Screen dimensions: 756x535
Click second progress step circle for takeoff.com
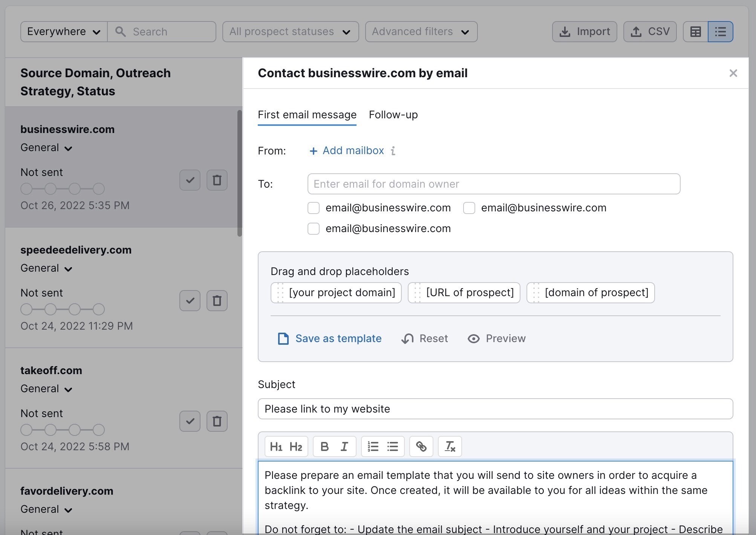click(51, 430)
